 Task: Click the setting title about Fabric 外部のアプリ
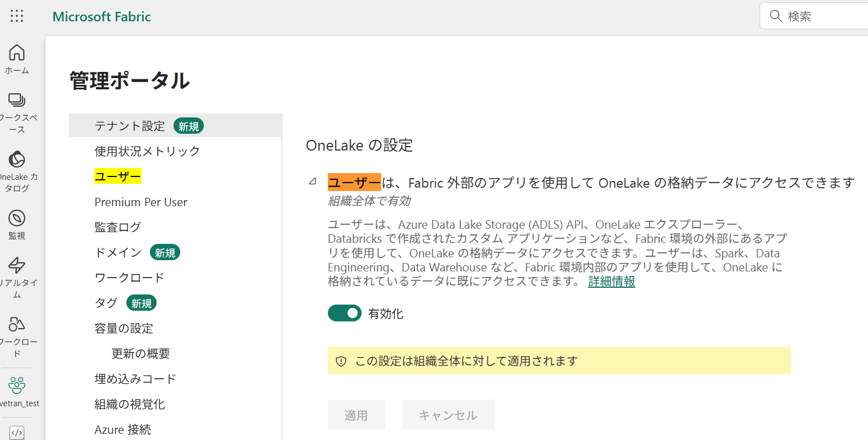pos(591,183)
